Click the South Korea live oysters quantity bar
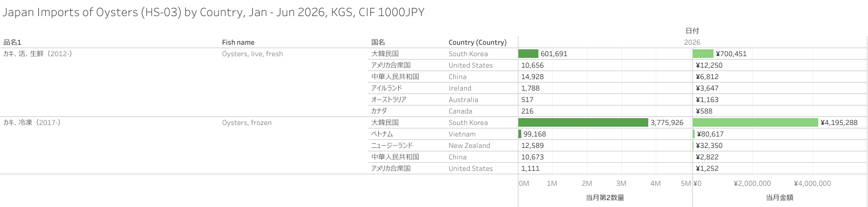 click(528, 54)
